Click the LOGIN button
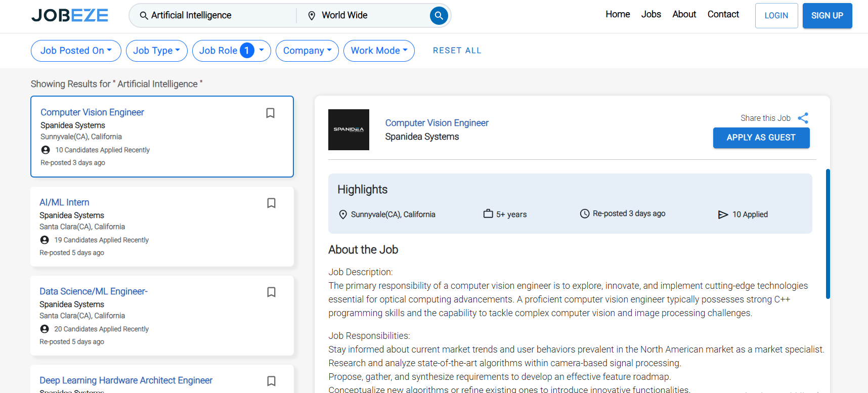The height and width of the screenshot is (393, 868). (x=776, y=16)
